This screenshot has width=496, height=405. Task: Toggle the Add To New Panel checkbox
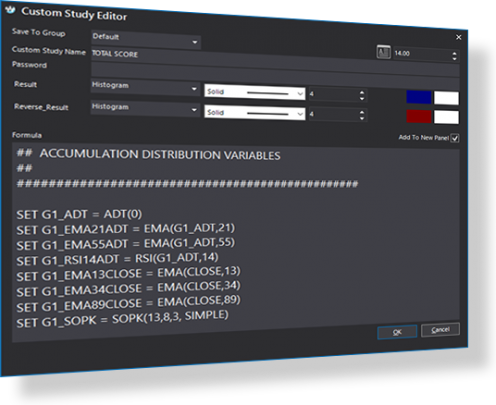click(x=455, y=138)
